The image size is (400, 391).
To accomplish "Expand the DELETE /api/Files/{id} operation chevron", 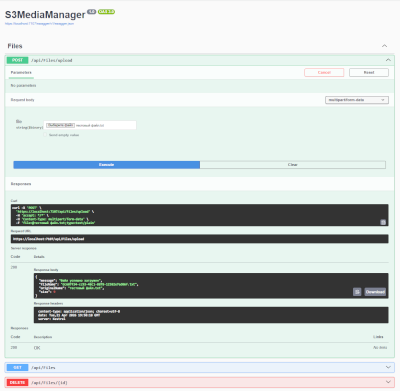I will coord(388,382).
